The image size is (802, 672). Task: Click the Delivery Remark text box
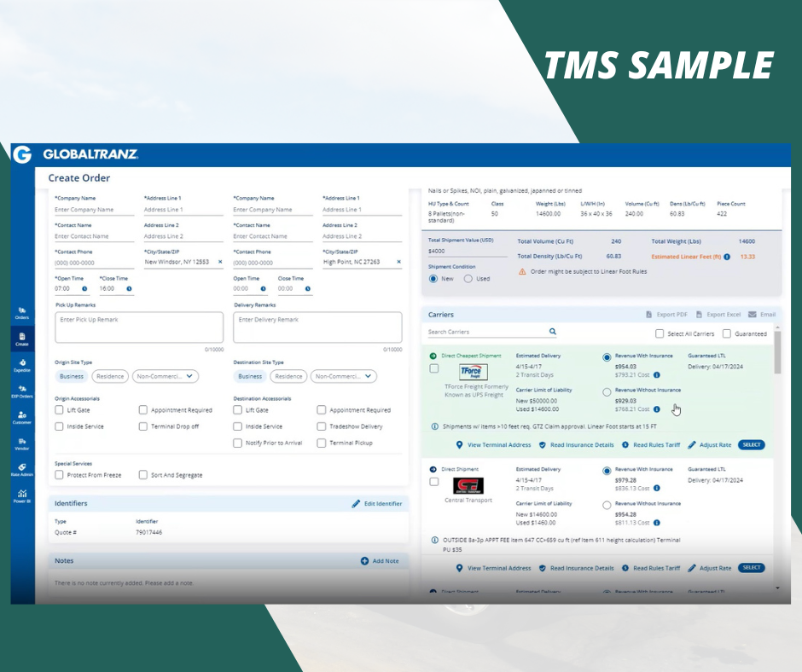317,327
